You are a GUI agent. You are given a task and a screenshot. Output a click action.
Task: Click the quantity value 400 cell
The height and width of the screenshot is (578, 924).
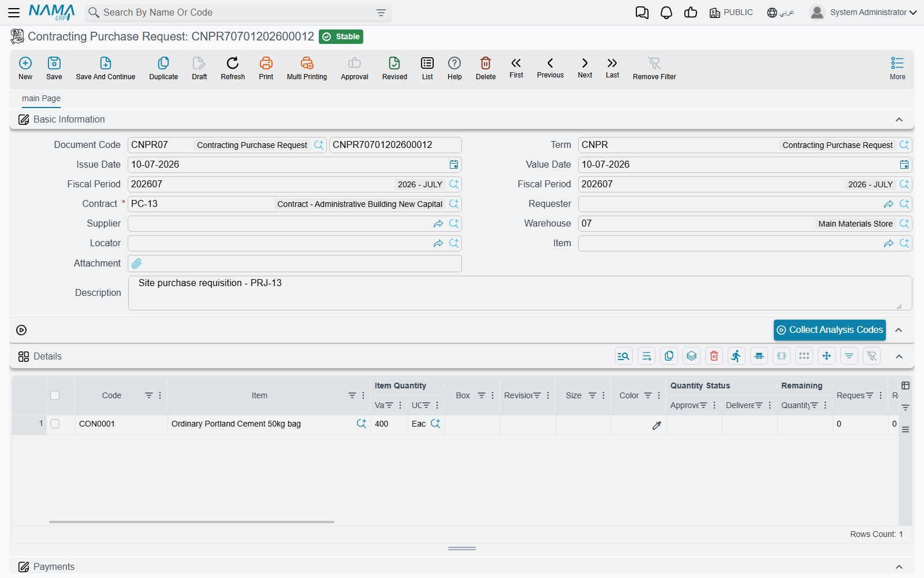[x=389, y=424]
